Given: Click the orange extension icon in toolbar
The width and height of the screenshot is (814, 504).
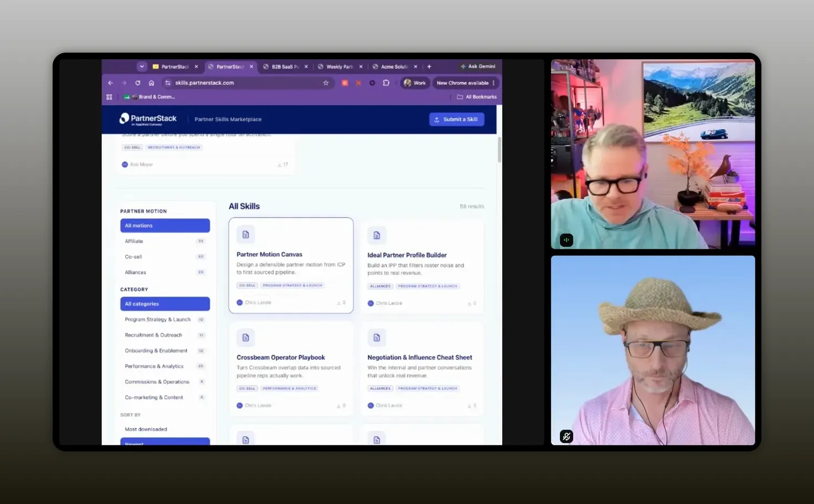Looking at the screenshot, I should point(344,83).
